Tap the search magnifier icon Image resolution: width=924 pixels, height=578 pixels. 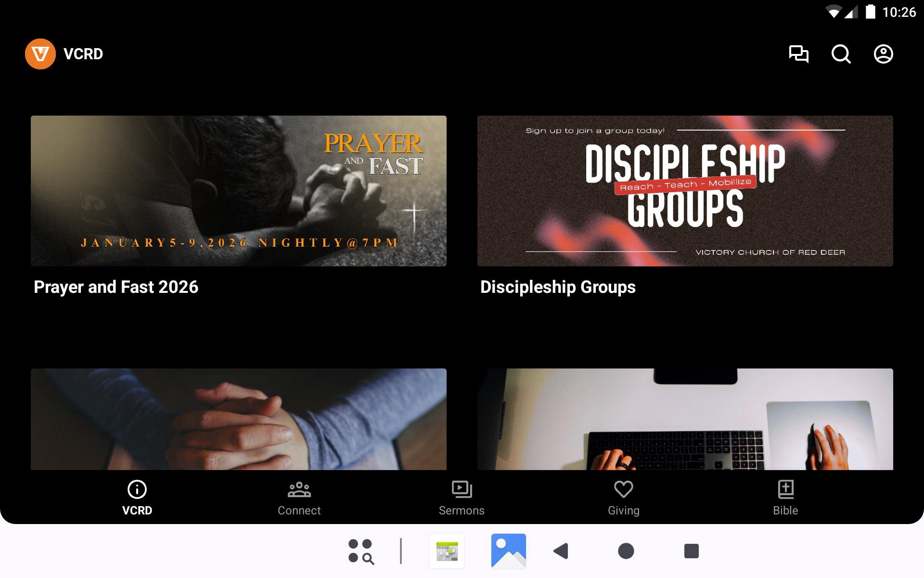(841, 54)
